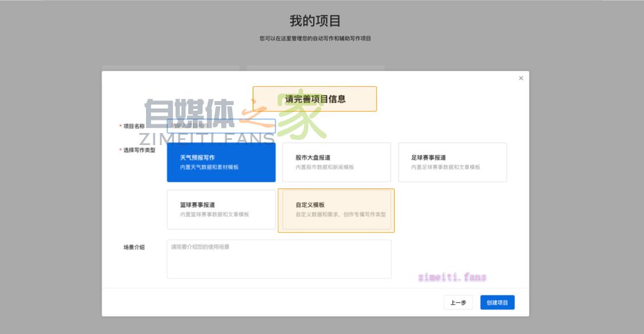Click the 选择写作类型 label
This screenshot has width=644, height=334.
tap(139, 150)
